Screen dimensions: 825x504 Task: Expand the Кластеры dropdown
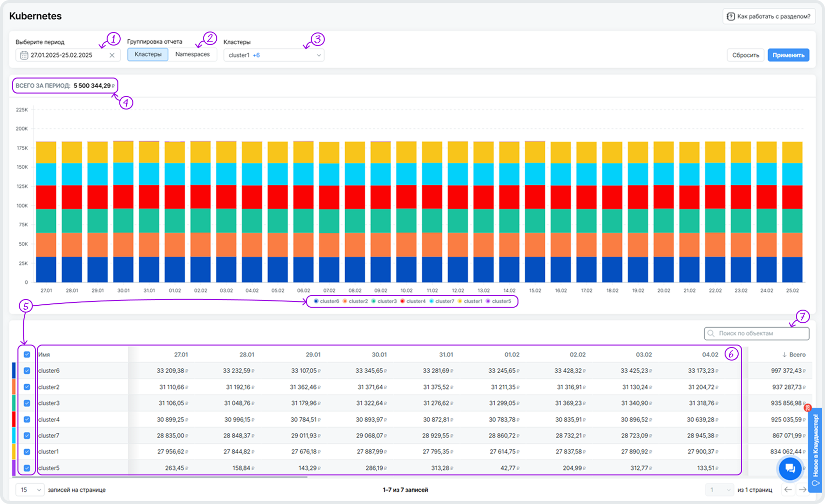pyautogui.click(x=274, y=55)
